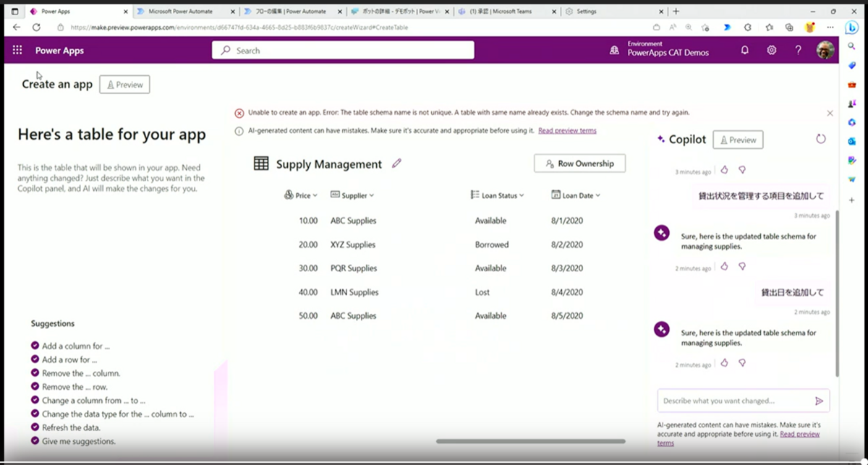Switch to フローの編集 Power Automate tab
Viewport: 868px width, 465px height.
(x=292, y=12)
